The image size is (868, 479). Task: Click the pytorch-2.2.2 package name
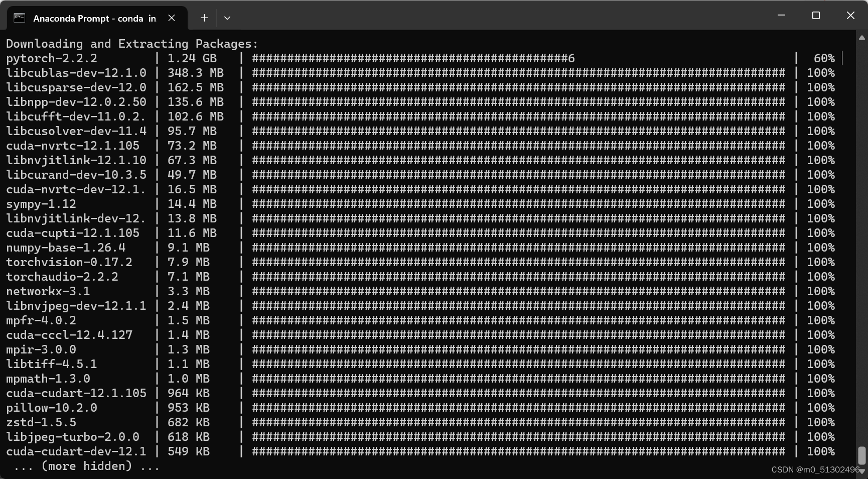(x=52, y=58)
